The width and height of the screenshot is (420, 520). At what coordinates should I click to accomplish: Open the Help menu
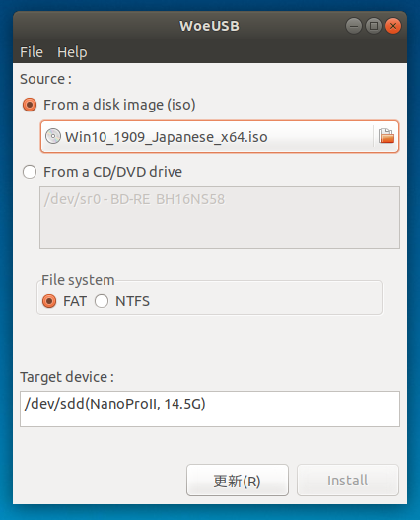point(72,52)
